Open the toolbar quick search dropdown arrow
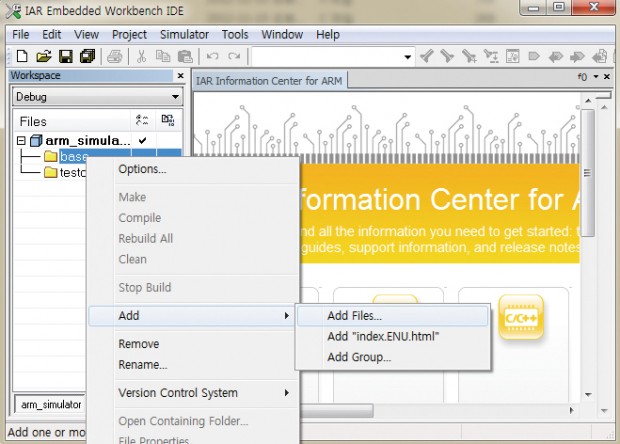The height and width of the screenshot is (444, 620). tap(408, 57)
